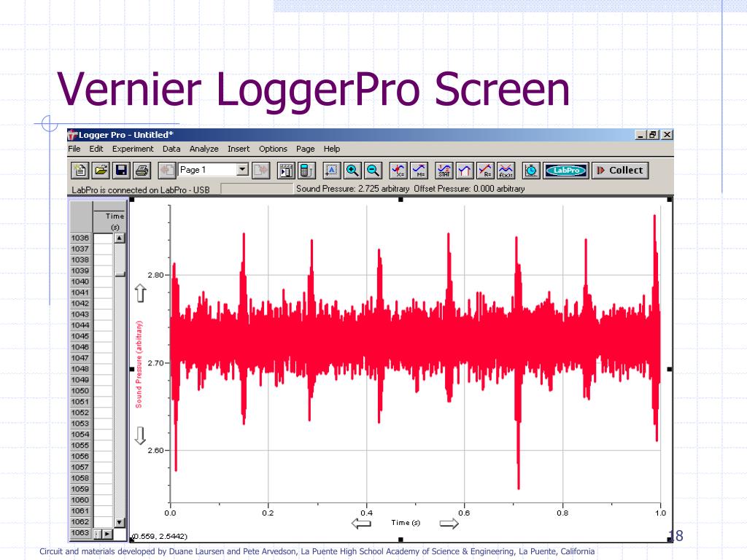Viewport: 747px width, 560px height.
Task: Click the Statistics (STAT) icon
Action: 444,171
